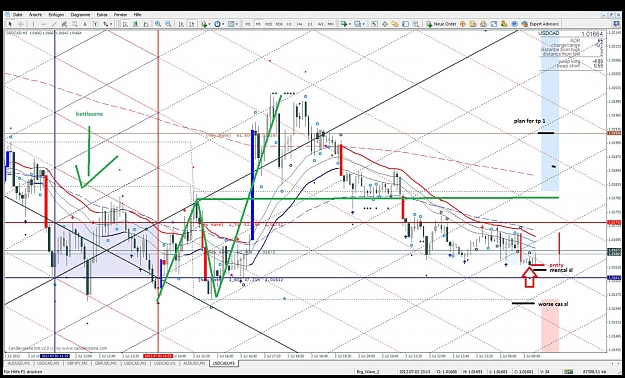The height and width of the screenshot is (378, 625).
Task: Open the Extras menu
Action: tap(102, 15)
